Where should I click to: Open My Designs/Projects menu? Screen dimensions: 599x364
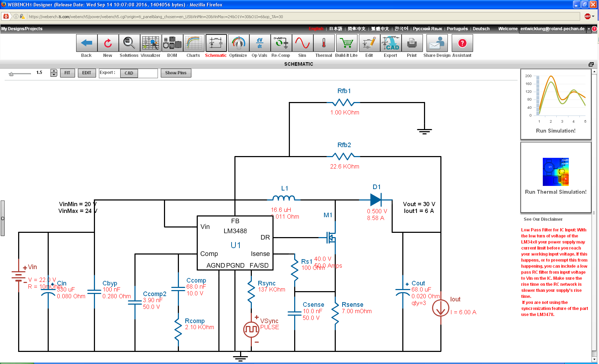[x=22, y=29]
